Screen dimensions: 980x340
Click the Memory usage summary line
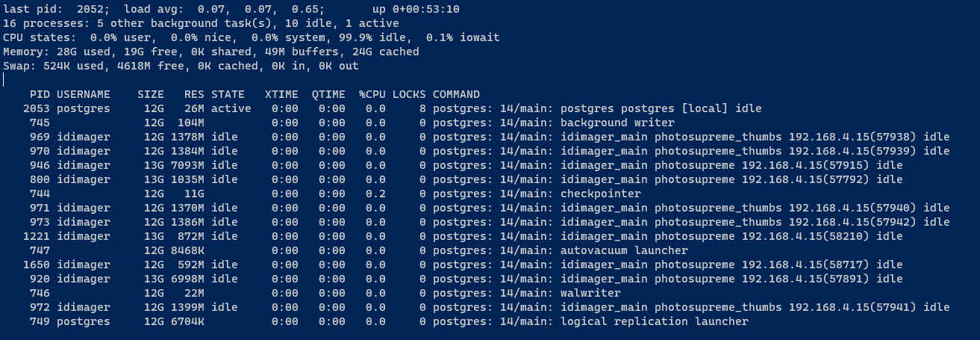pos(211,52)
